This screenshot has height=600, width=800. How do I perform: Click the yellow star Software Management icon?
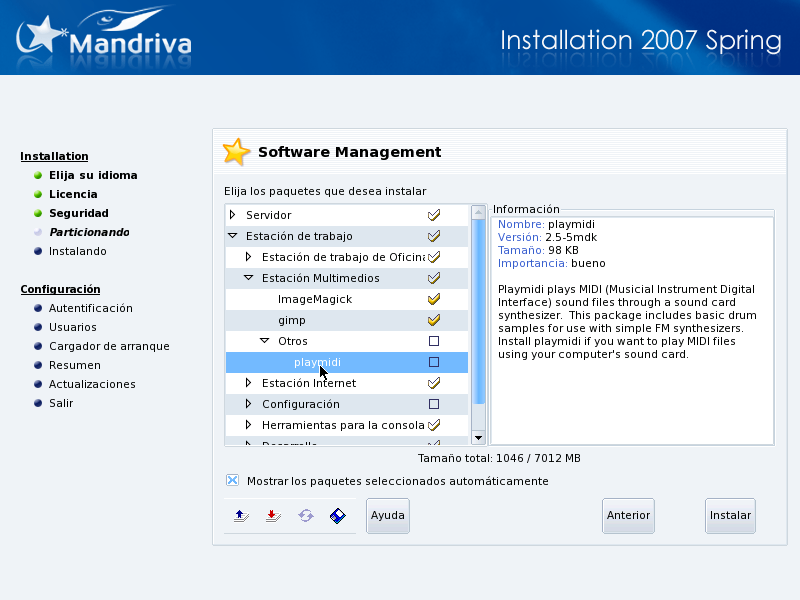(236, 152)
